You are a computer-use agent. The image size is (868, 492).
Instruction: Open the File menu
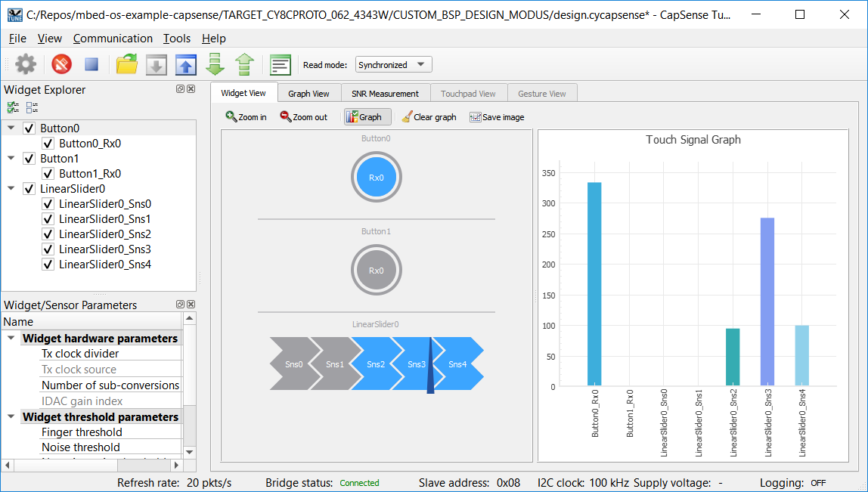pos(17,39)
